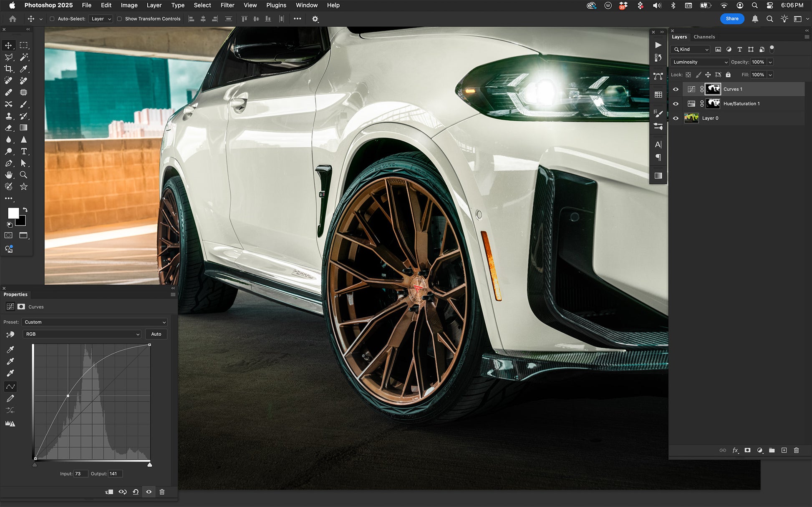Open the Auto-Select Layer dropdown
The image size is (812, 507).
tap(101, 19)
